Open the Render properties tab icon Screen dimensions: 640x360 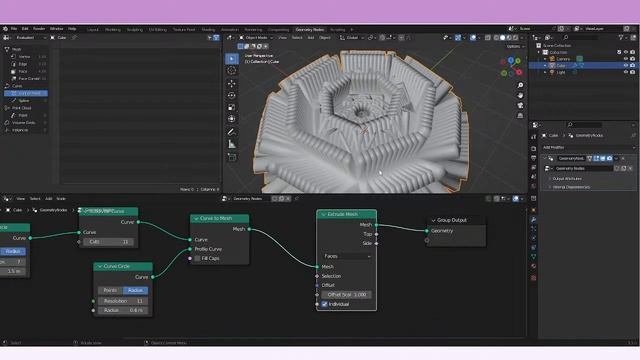click(x=533, y=149)
